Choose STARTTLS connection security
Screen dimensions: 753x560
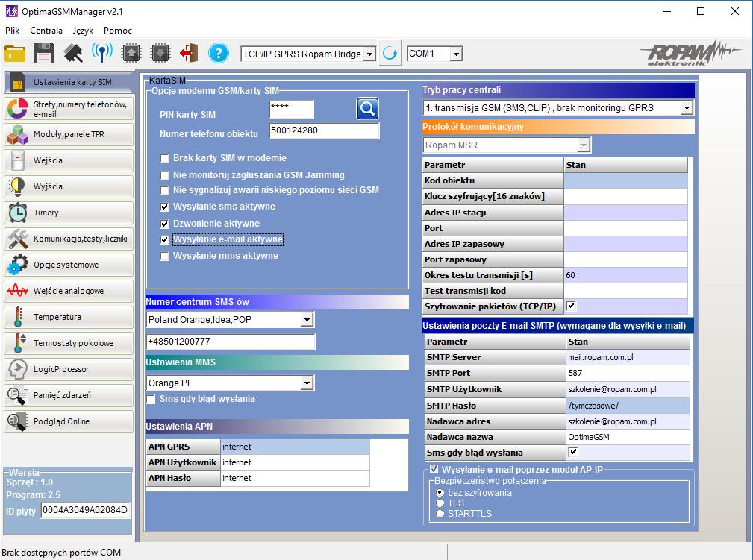click(x=440, y=514)
